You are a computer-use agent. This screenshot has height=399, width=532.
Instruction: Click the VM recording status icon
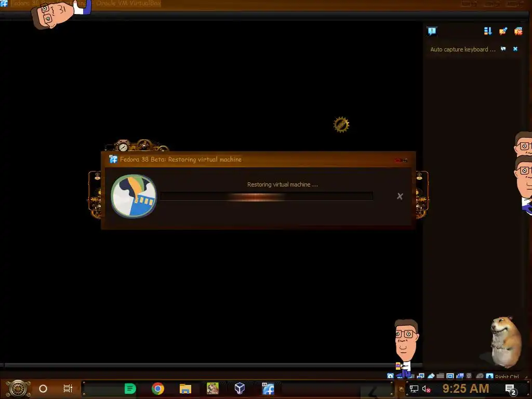(460, 376)
